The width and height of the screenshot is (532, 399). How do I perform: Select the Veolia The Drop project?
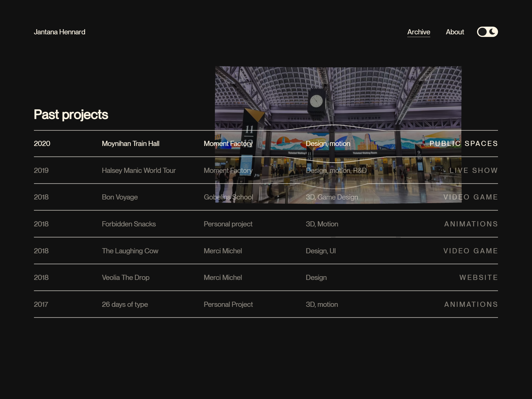point(126,278)
